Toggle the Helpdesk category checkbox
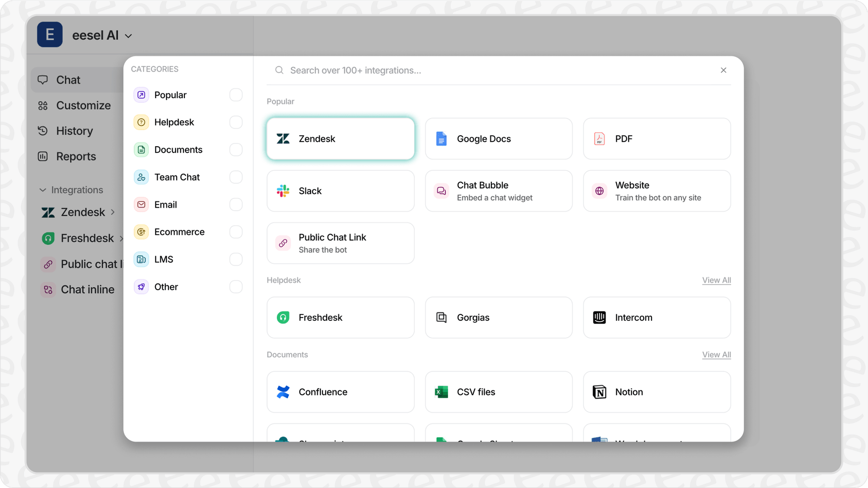Viewport: 868px width, 488px height. 236,122
